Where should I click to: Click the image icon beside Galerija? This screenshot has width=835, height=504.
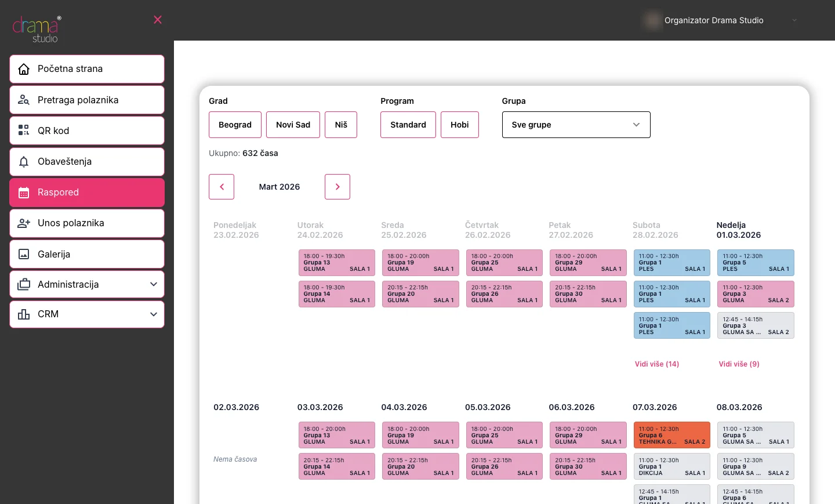[24, 254]
